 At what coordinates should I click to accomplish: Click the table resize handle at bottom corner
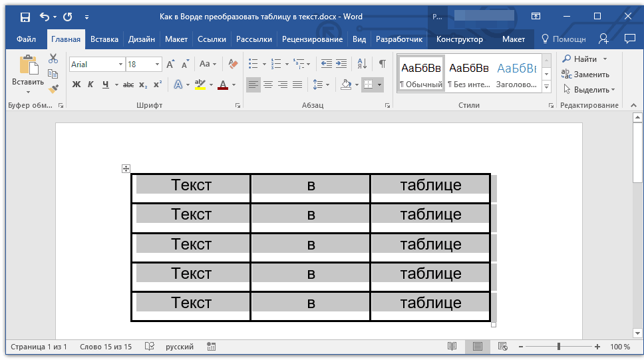(494, 325)
